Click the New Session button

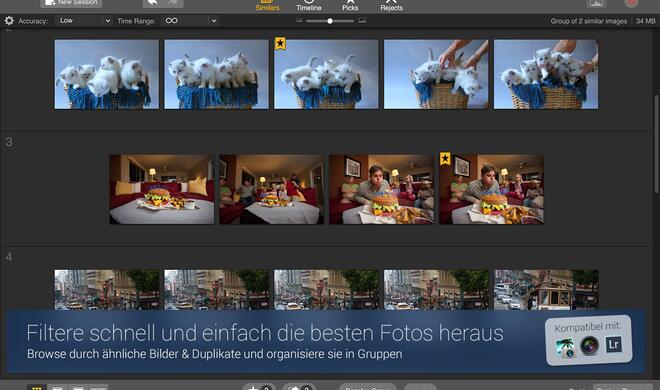pos(71,3)
